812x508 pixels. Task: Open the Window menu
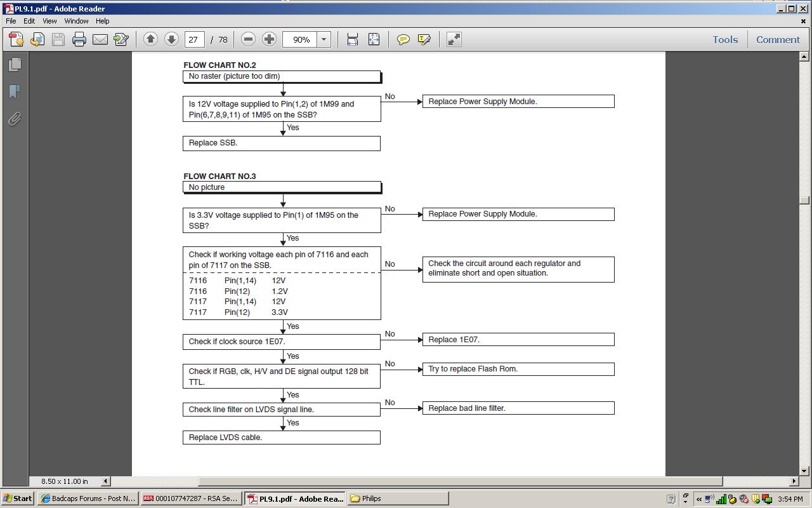coord(76,21)
